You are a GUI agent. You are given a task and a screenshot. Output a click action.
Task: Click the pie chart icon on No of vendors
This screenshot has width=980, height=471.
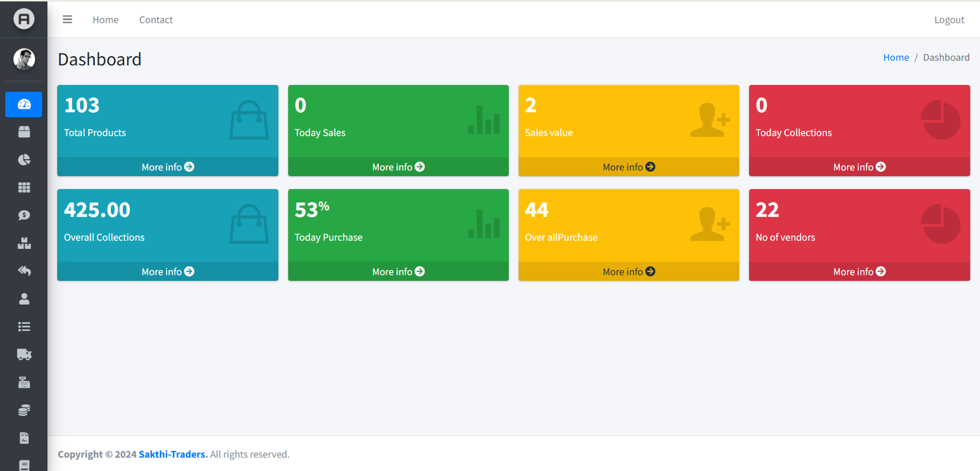pyautogui.click(x=941, y=224)
